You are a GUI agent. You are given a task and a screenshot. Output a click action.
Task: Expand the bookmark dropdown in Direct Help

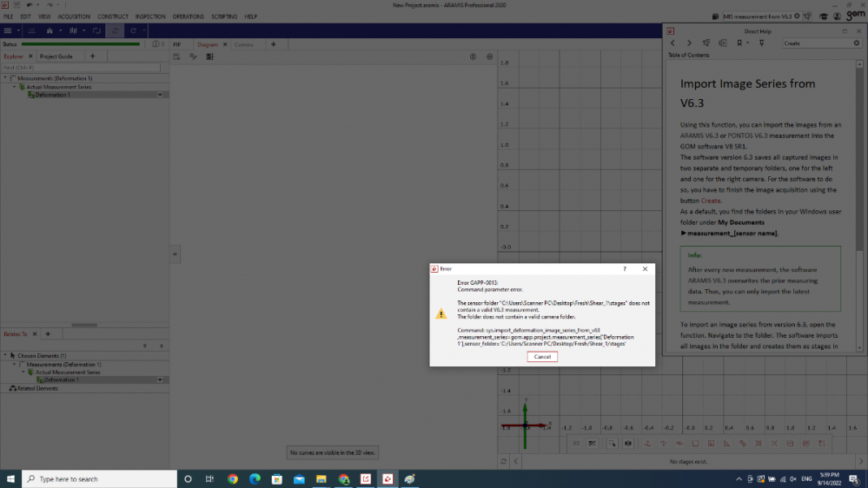[x=747, y=43]
